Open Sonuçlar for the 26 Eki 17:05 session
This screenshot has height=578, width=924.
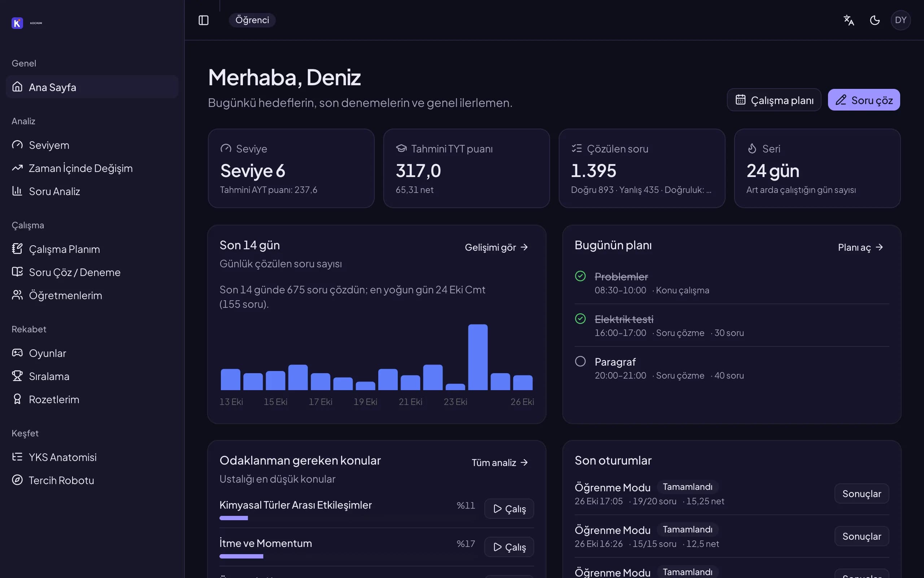pyautogui.click(x=862, y=493)
